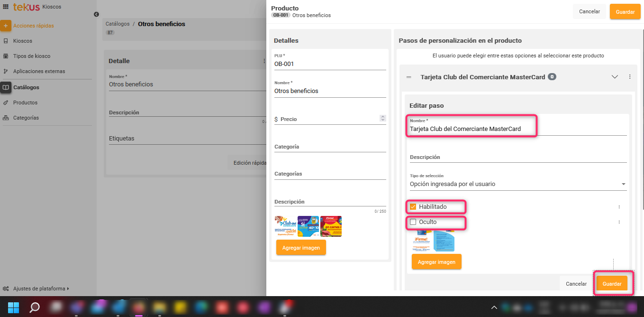Uncheck the Habilitado checkbox

[413, 207]
